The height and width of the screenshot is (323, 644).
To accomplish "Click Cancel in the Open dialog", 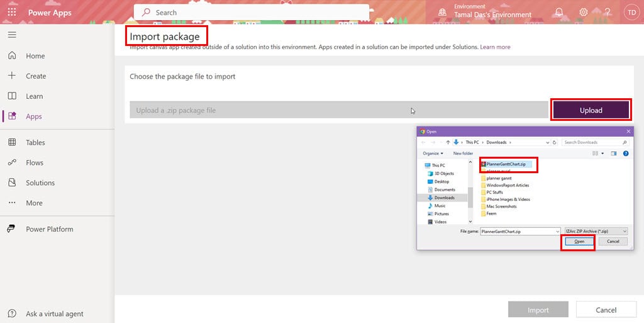I will click(x=613, y=241).
